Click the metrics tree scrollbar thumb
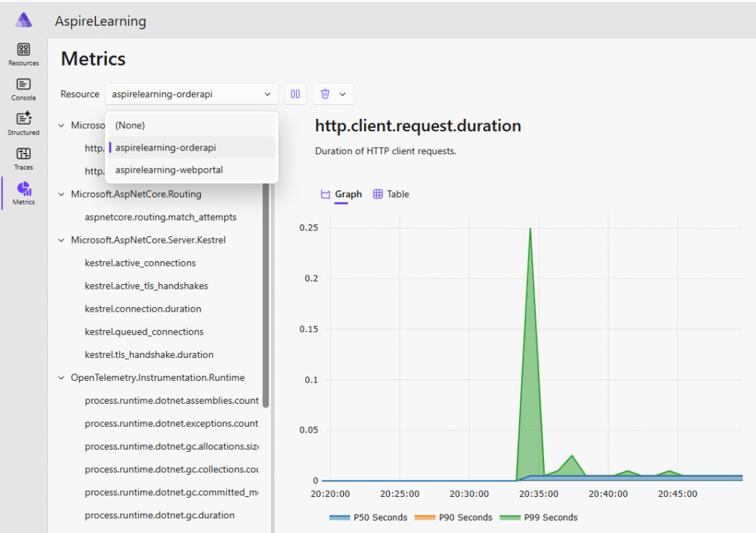The height and width of the screenshot is (533, 756). pos(266,295)
